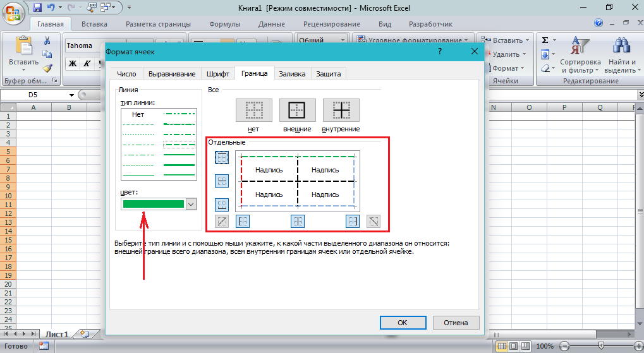Screen dimensions: 644x353
Task: Click the Clear eraser icon
Action: 545,68
